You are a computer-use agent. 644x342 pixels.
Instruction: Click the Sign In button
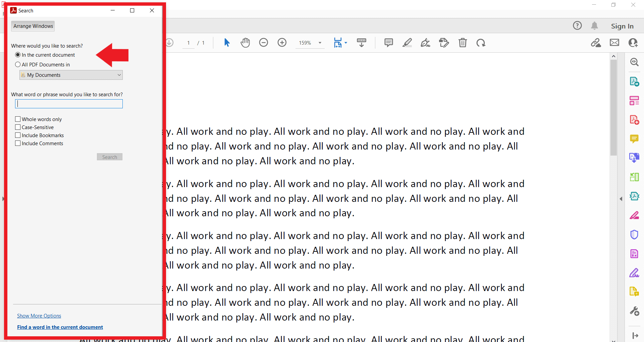pyautogui.click(x=622, y=26)
